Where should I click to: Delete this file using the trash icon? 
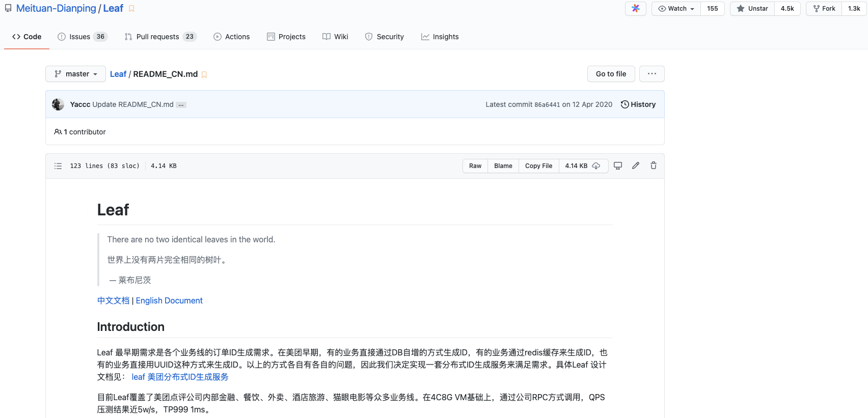[654, 166]
